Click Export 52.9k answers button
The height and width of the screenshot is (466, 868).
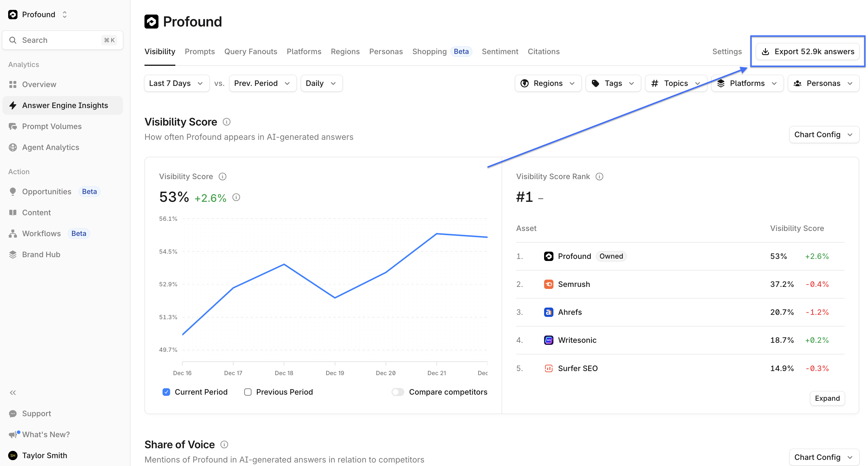[x=807, y=52]
